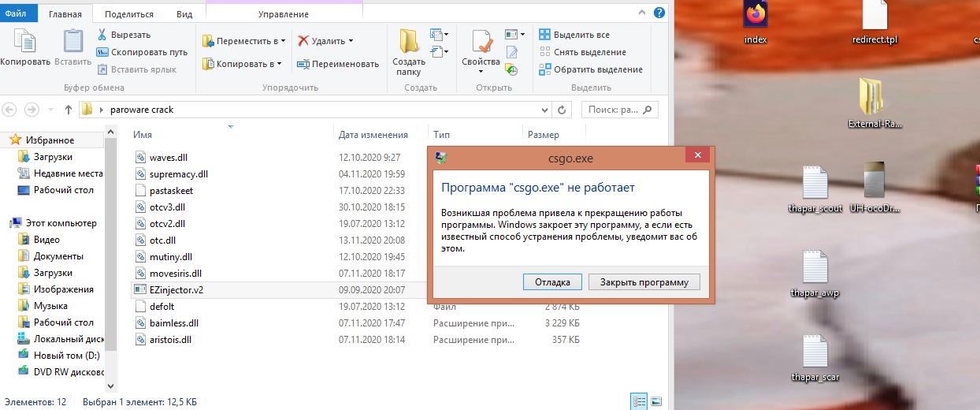Open the Копировать в dropdown
980x410 pixels.
click(x=242, y=64)
